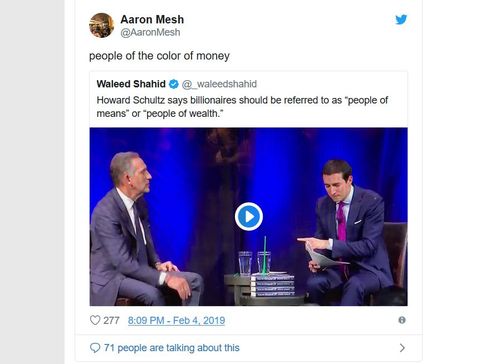Click the video thumbnail on Howard Schultz
Image resolution: width=500 pixels, height=364 pixels.
[x=144, y=230]
